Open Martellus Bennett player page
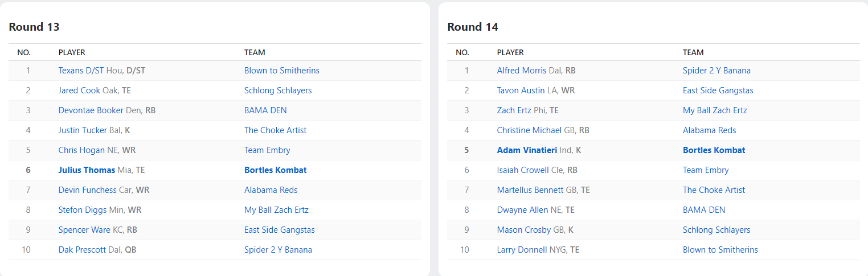The image size is (868, 276). point(530,190)
